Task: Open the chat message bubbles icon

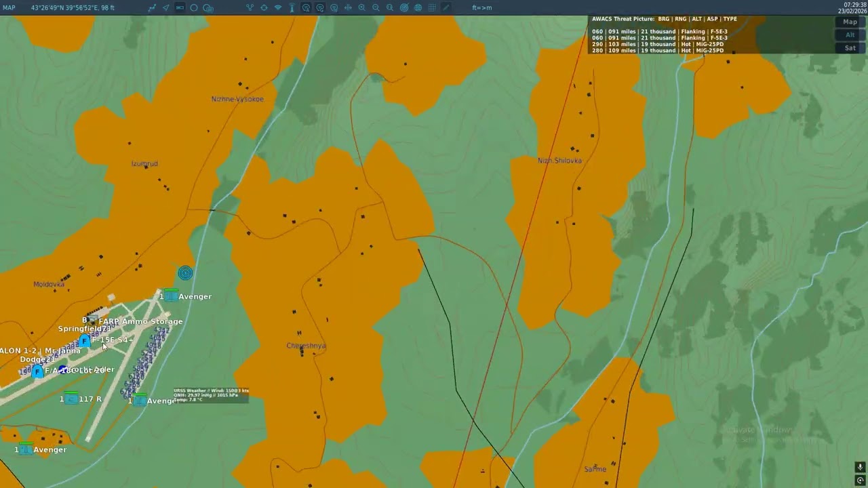Action: [x=208, y=7]
